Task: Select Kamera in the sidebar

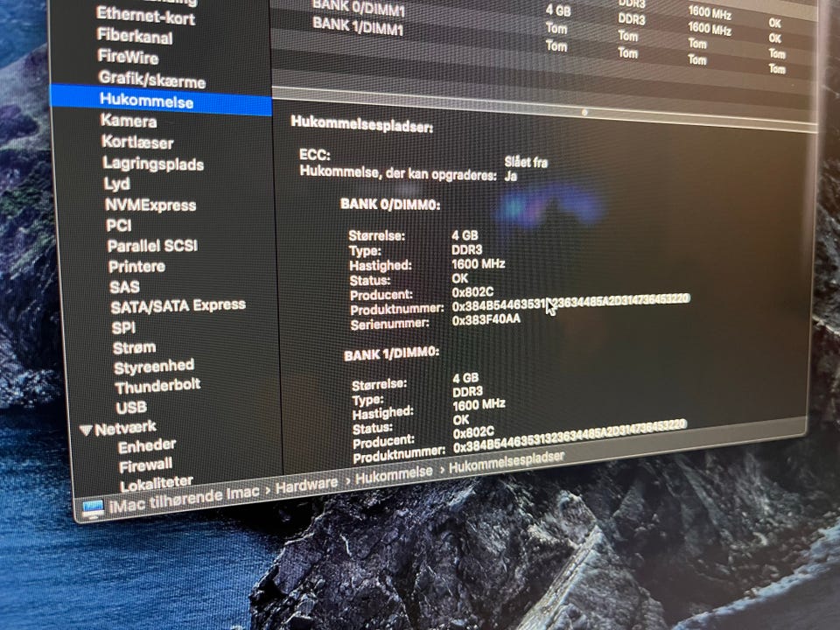Action: tap(129, 121)
